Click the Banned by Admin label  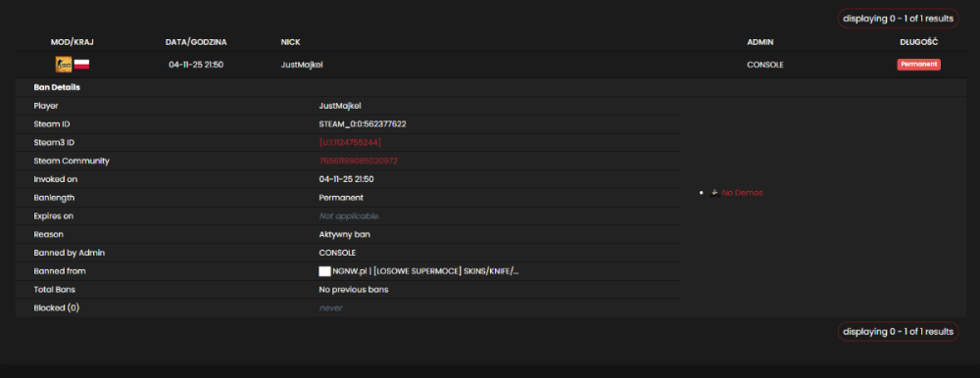tap(70, 253)
